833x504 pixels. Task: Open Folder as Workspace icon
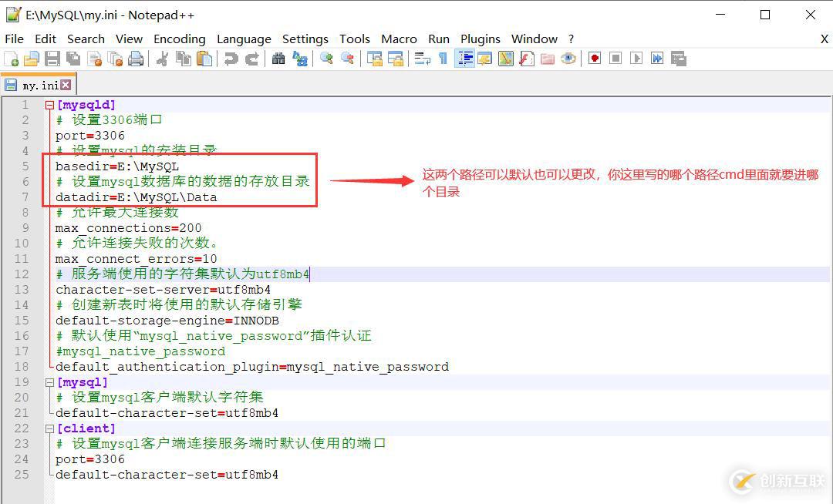[x=547, y=59]
